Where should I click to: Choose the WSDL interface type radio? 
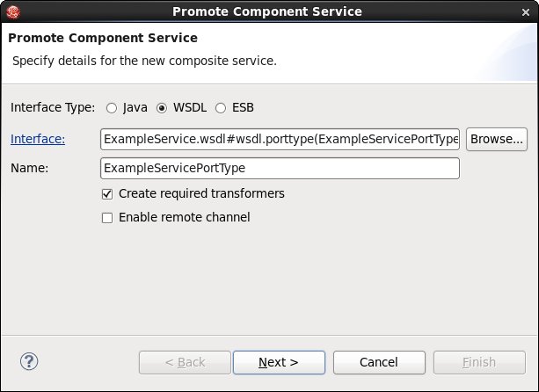(x=162, y=108)
